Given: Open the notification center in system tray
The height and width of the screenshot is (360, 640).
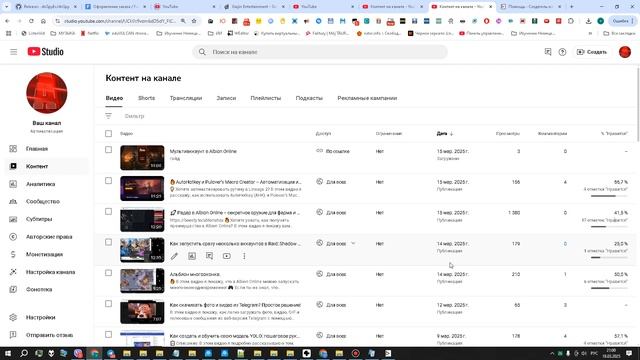Looking at the screenshot, I should coord(629,353).
